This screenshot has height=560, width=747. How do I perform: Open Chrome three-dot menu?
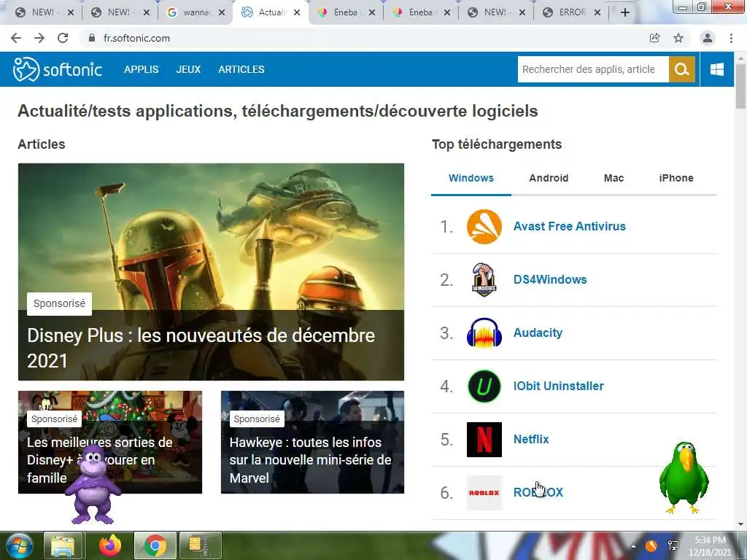(731, 38)
